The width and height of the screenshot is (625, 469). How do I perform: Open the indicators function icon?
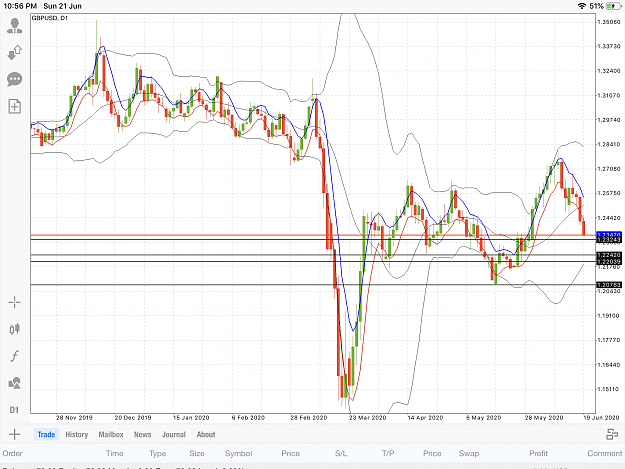(x=15, y=356)
